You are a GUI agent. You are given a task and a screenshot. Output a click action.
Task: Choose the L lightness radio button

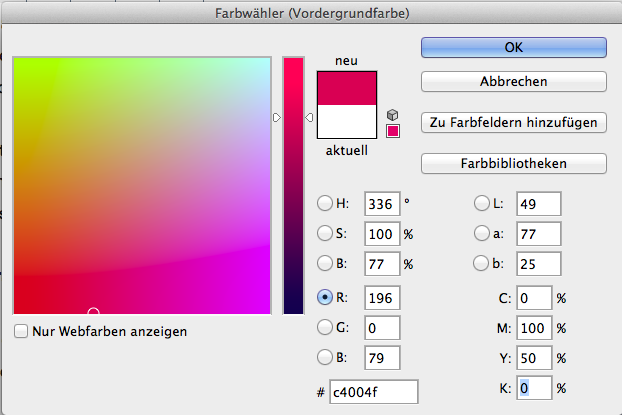[x=482, y=203]
